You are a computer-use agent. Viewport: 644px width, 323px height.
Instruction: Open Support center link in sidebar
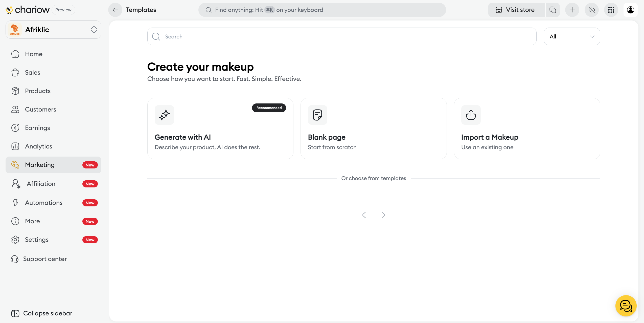click(x=45, y=259)
